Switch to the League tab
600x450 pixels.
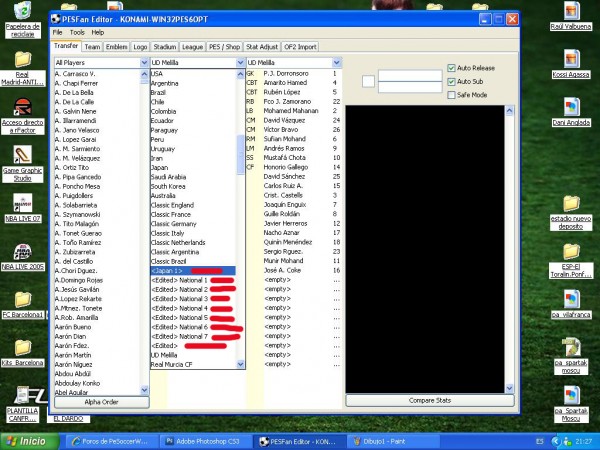point(192,47)
